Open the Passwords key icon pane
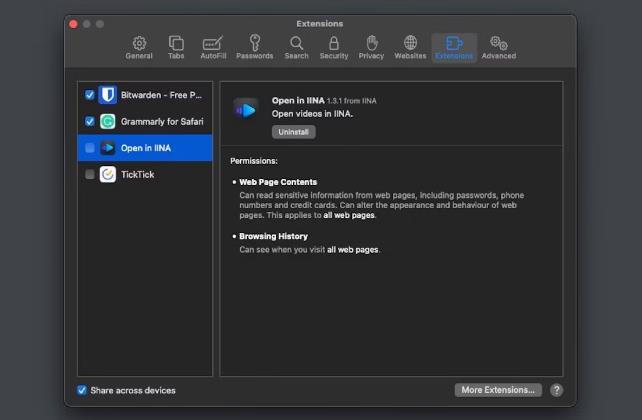This screenshot has height=420, width=642. (x=255, y=47)
